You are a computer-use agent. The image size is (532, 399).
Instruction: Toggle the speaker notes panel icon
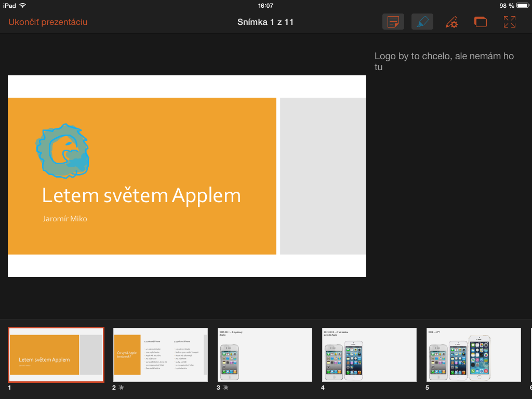(393, 22)
